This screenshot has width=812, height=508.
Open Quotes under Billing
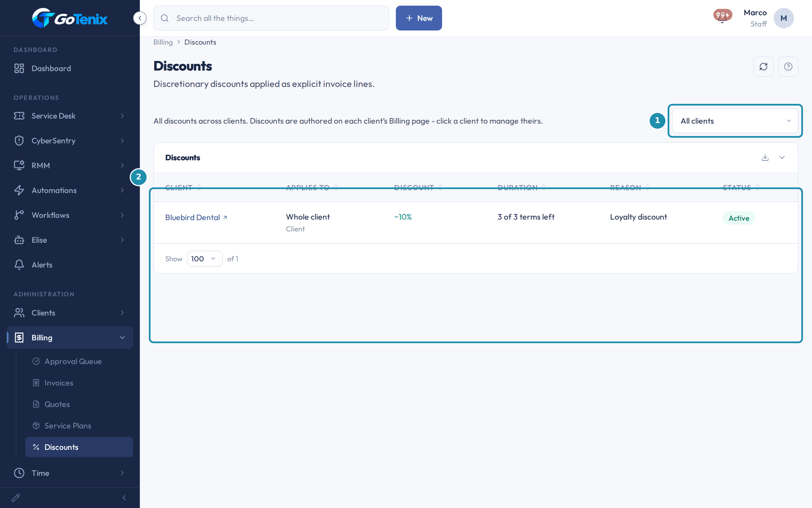pos(79,404)
